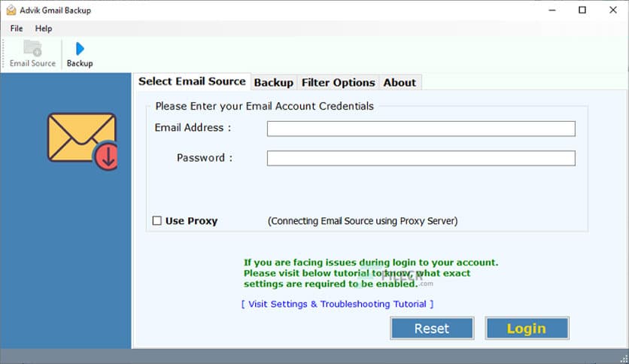629x364 pixels.
Task: Close the Advik Gmail Backup window
Action: click(x=613, y=10)
